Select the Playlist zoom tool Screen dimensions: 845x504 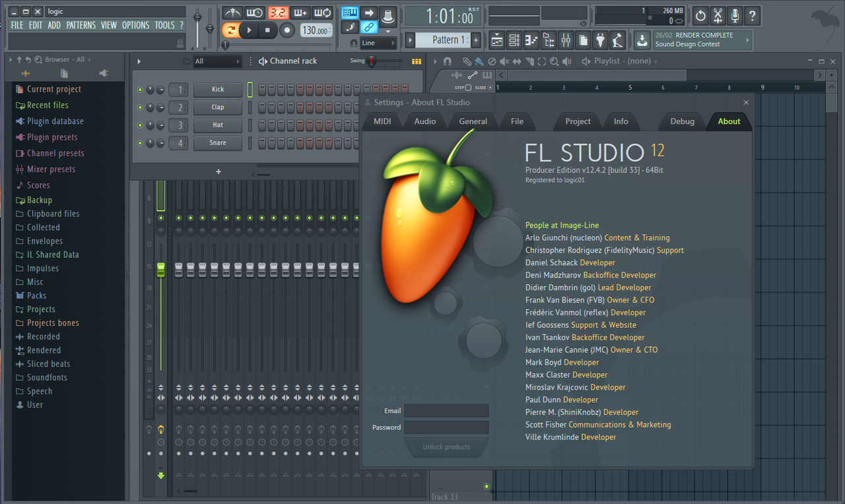[x=554, y=61]
